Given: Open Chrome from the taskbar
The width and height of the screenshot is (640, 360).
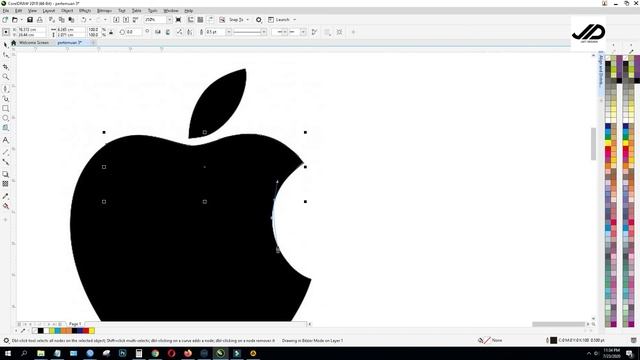Looking at the screenshot, I should (x=155, y=353).
